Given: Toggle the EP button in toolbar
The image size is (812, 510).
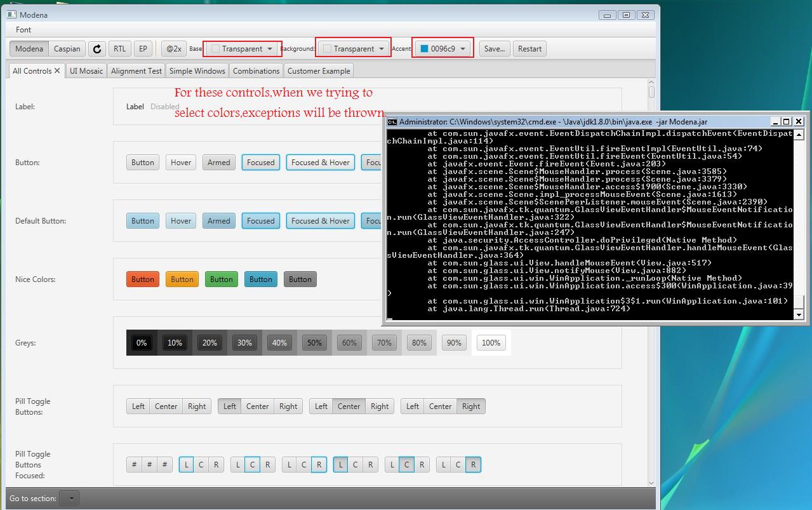Looking at the screenshot, I should pos(143,49).
